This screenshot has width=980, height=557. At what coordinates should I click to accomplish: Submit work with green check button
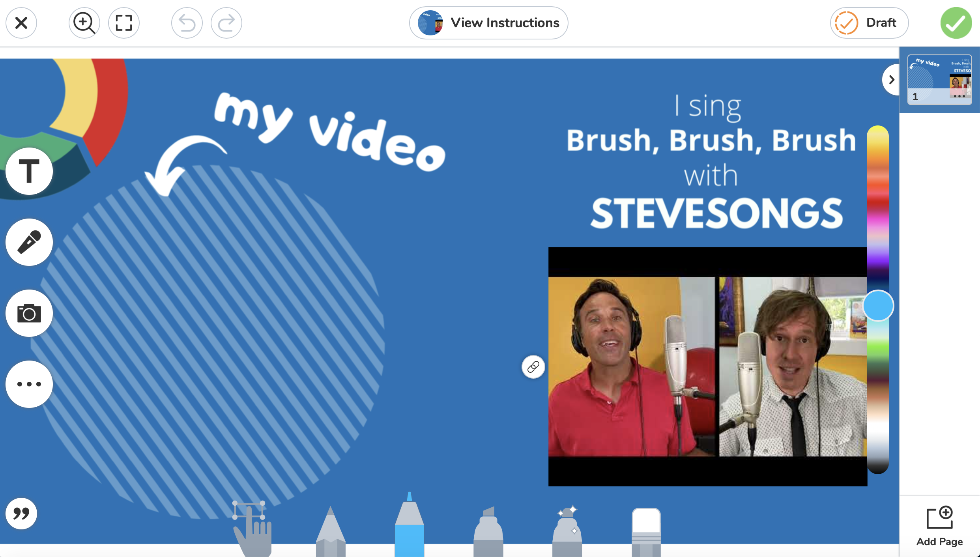956,23
